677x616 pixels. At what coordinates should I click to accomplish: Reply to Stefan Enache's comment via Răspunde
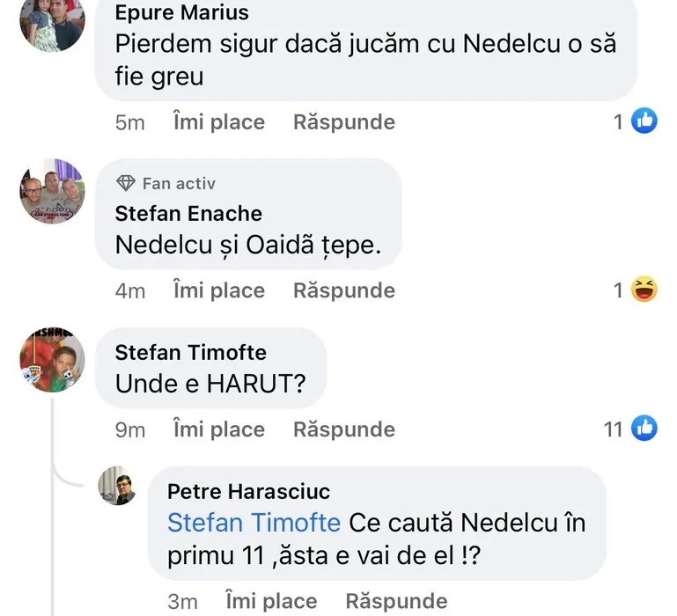[343, 290]
